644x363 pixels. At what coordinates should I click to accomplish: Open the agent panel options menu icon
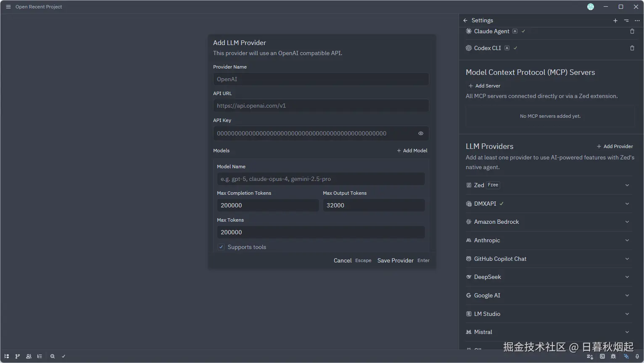tap(626, 20)
